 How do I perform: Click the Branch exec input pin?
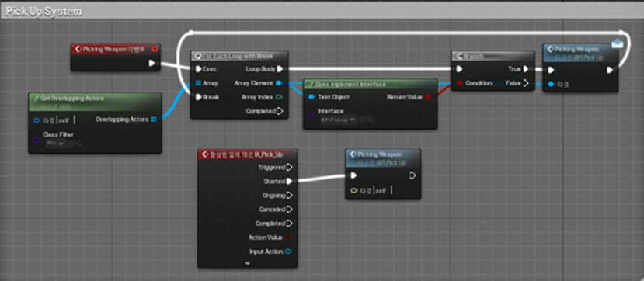coord(459,69)
